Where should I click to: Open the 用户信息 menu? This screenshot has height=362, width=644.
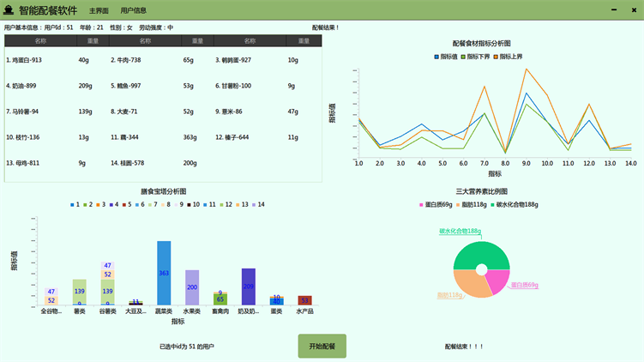tap(133, 11)
